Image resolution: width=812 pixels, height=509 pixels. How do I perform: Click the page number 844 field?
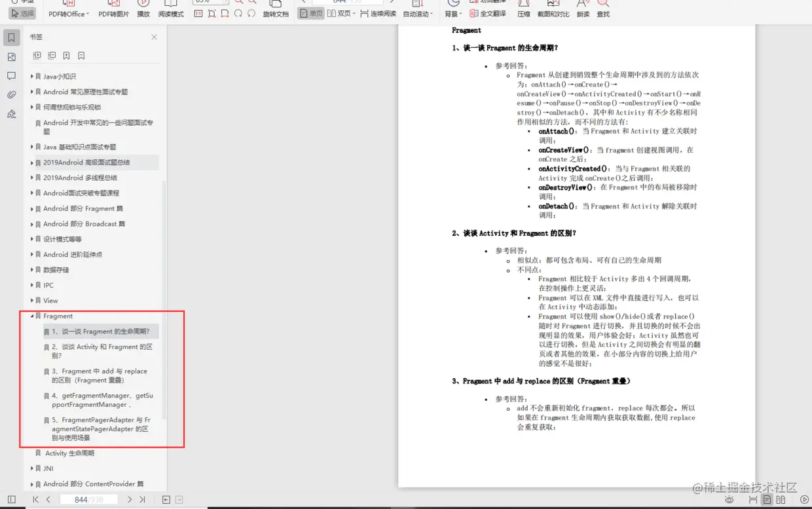(88, 500)
